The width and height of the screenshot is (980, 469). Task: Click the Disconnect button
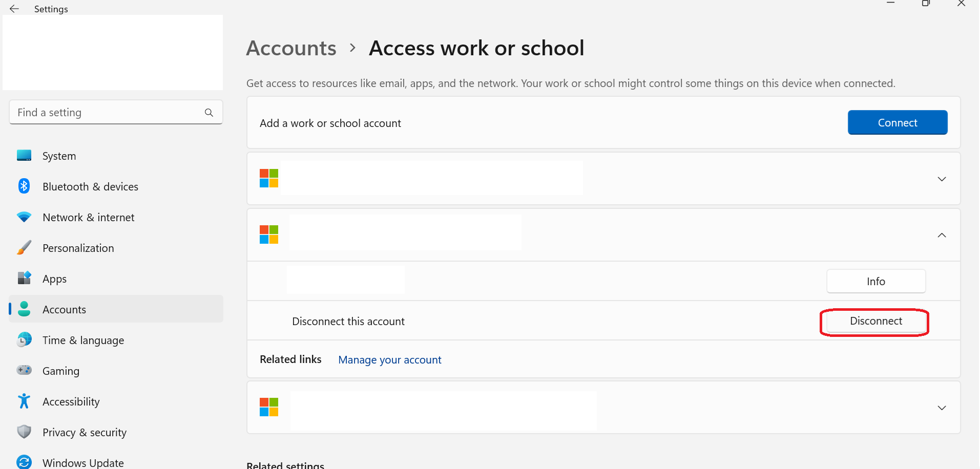pos(875,322)
